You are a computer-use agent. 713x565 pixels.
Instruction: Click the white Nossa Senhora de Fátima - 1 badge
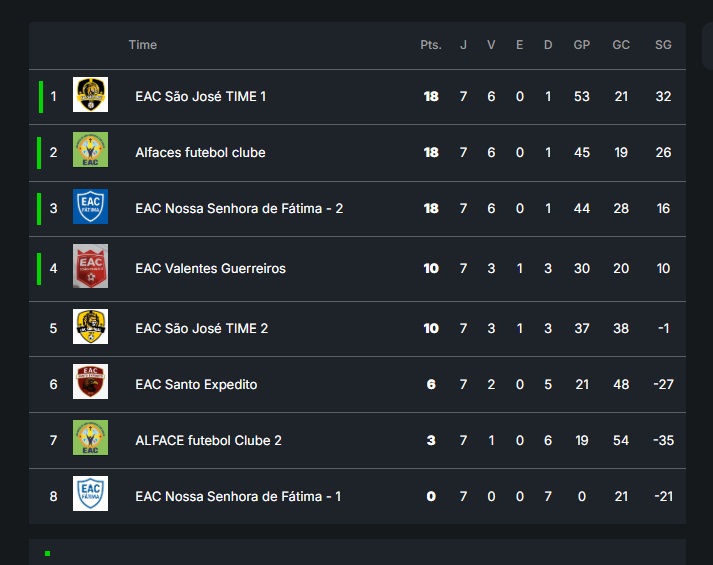[90, 495]
